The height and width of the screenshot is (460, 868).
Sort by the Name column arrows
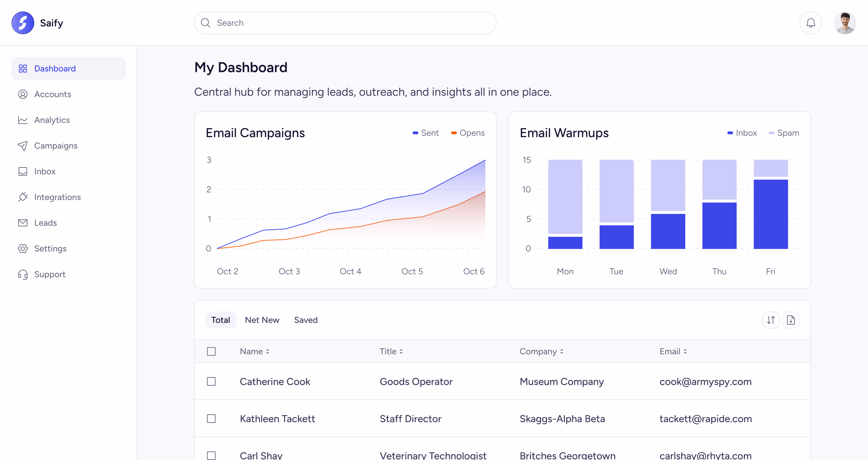(268, 351)
